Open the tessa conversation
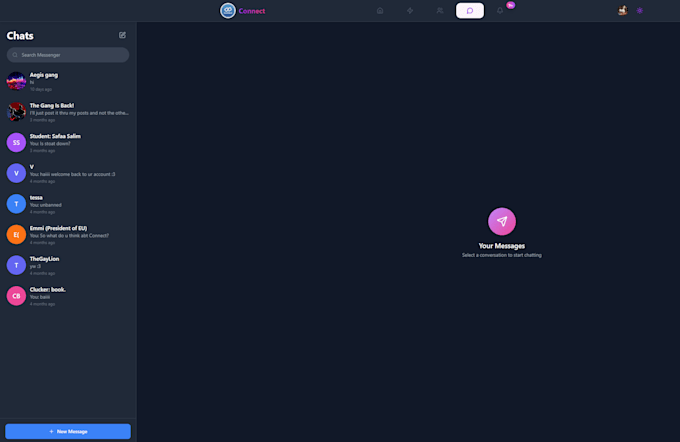The image size is (680, 442). tap(68, 204)
